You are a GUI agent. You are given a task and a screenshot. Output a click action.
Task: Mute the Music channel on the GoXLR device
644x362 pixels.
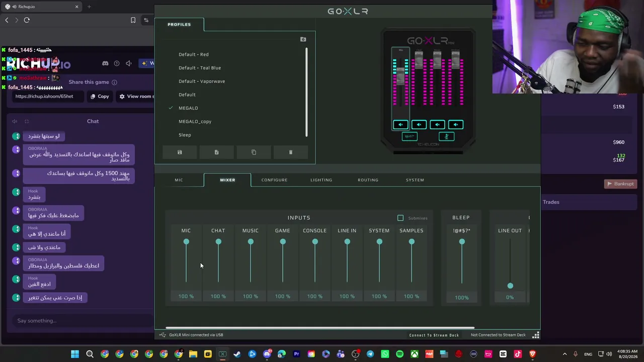coord(437,125)
